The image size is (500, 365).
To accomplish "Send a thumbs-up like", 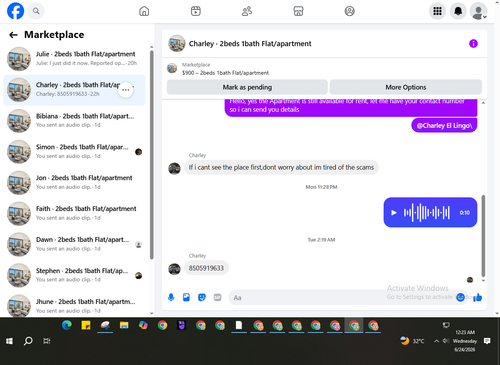I will [478, 297].
